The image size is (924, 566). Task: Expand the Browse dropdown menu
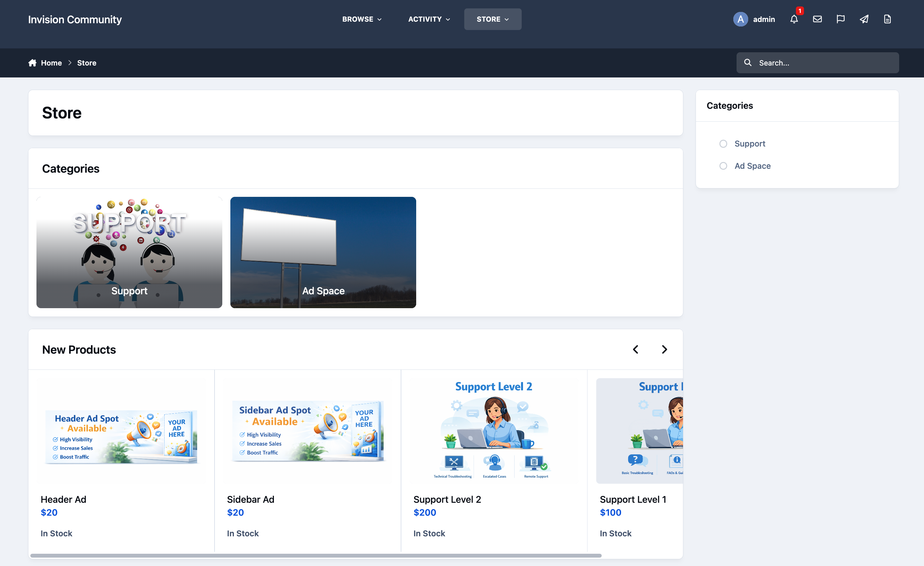point(361,19)
